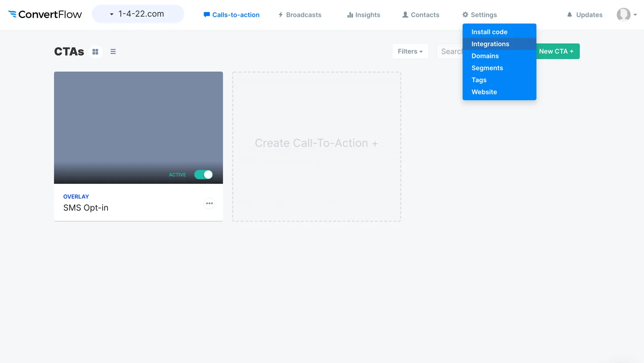Choose Tags in the Settings menu
Screen dimensions: 644x363
point(499,80)
